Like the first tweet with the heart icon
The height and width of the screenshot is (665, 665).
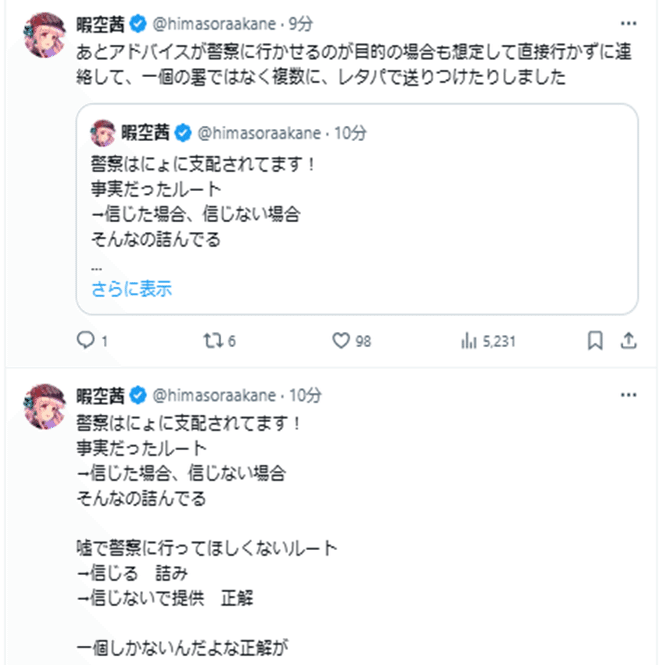click(x=340, y=341)
